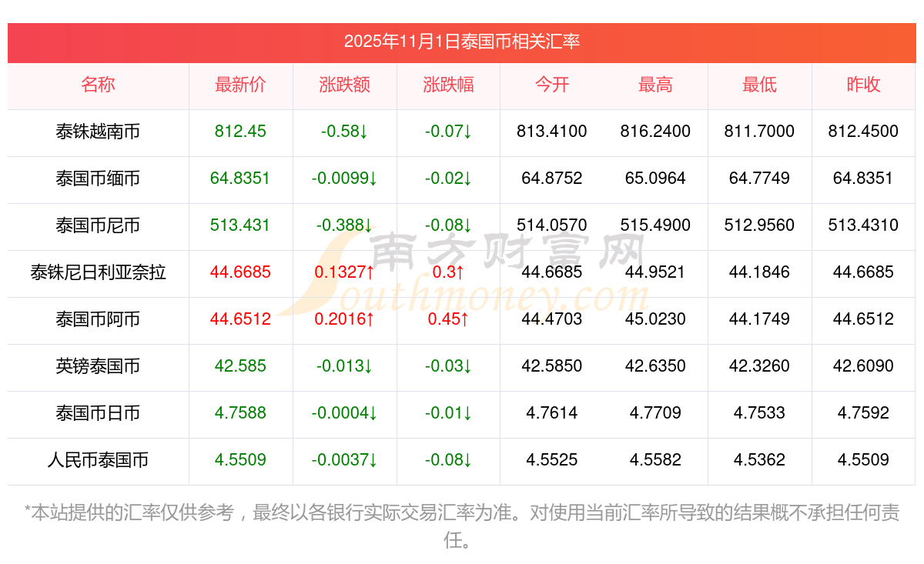Click change amount -0.0004↓

coord(344,413)
